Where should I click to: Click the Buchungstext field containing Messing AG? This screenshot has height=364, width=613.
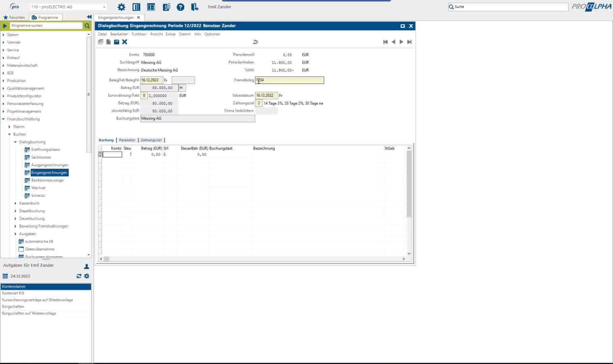(198, 118)
